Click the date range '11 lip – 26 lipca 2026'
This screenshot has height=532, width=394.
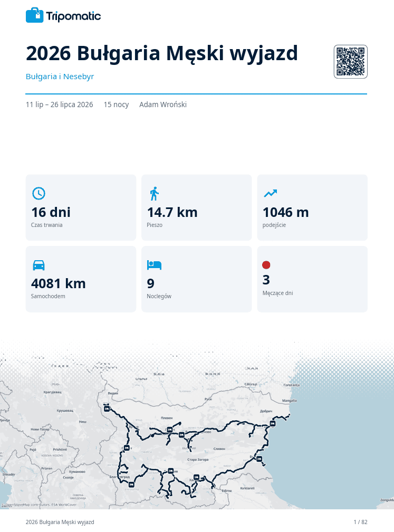[x=59, y=104]
